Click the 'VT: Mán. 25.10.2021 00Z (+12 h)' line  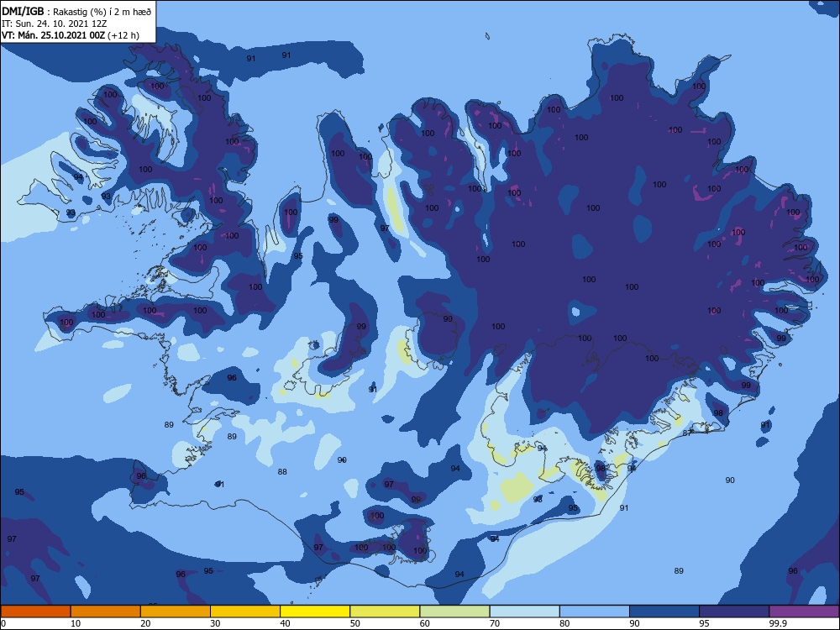[71, 35]
